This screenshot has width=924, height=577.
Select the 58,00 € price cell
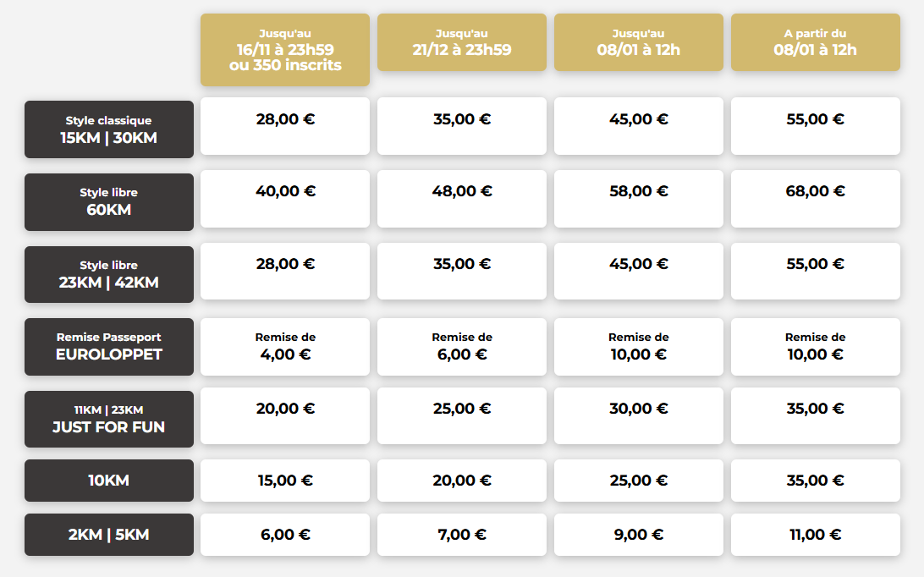click(639, 199)
